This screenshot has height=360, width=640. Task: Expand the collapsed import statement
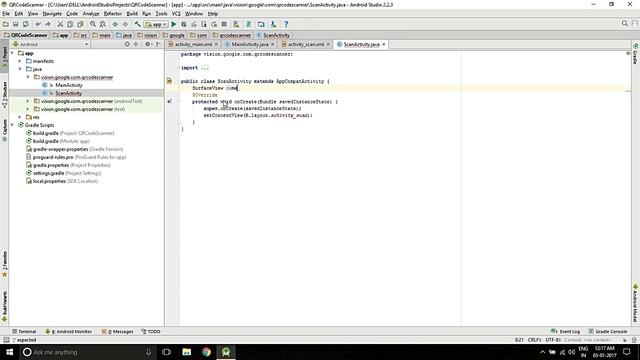(x=204, y=68)
